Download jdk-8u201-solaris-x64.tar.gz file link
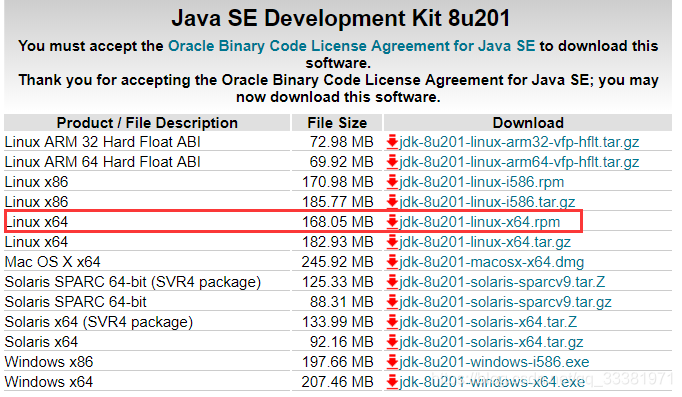Screen dimensions: 682x397 (491, 342)
